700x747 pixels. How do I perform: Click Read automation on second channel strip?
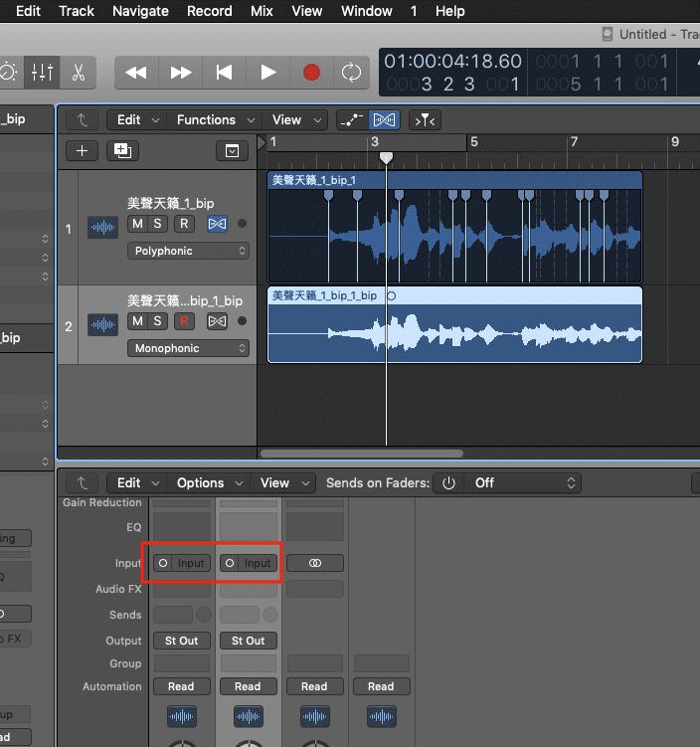[248, 686]
